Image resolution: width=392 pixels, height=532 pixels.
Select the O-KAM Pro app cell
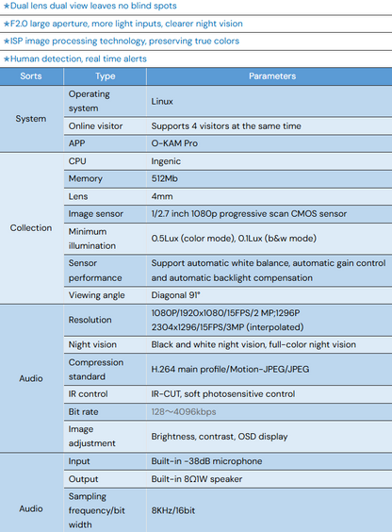(x=269, y=143)
